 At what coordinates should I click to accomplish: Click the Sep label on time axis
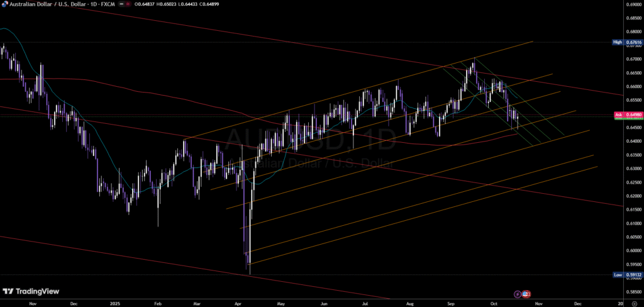[451, 302]
